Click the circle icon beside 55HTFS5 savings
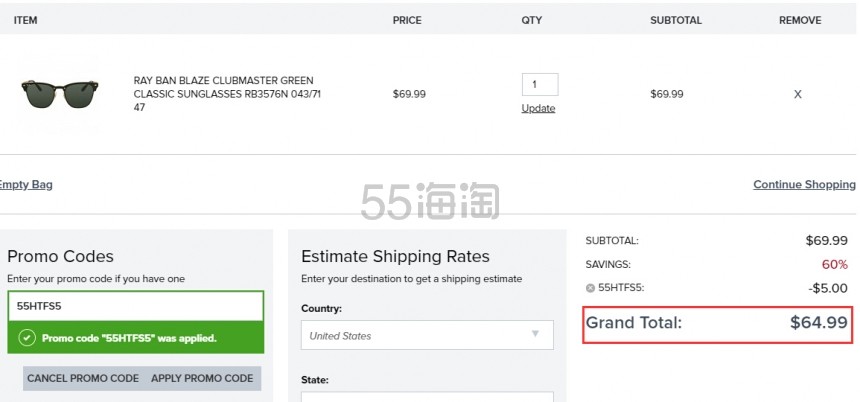Viewport: 860px width, 402px height. point(590,287)
